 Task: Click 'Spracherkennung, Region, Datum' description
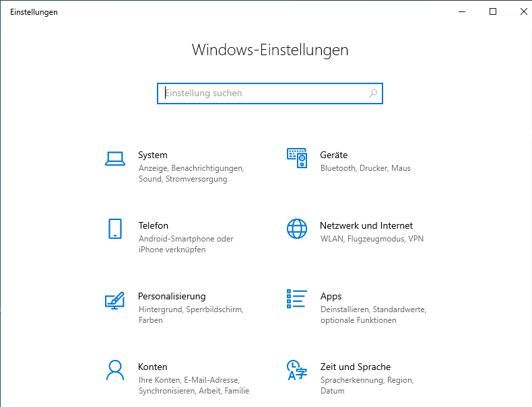click(x=367, y=385)
